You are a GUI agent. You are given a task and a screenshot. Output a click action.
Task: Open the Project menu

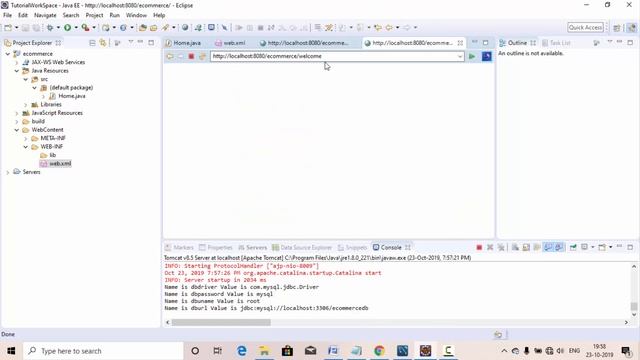coord(94,15)
